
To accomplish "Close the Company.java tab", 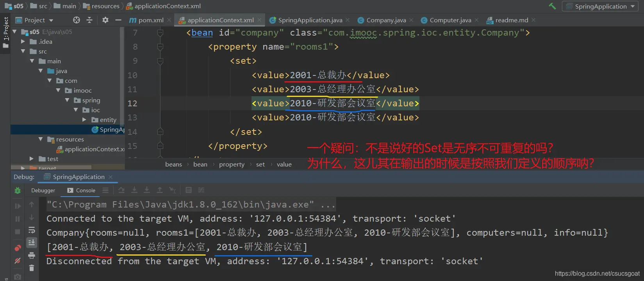I will [411, 20].
